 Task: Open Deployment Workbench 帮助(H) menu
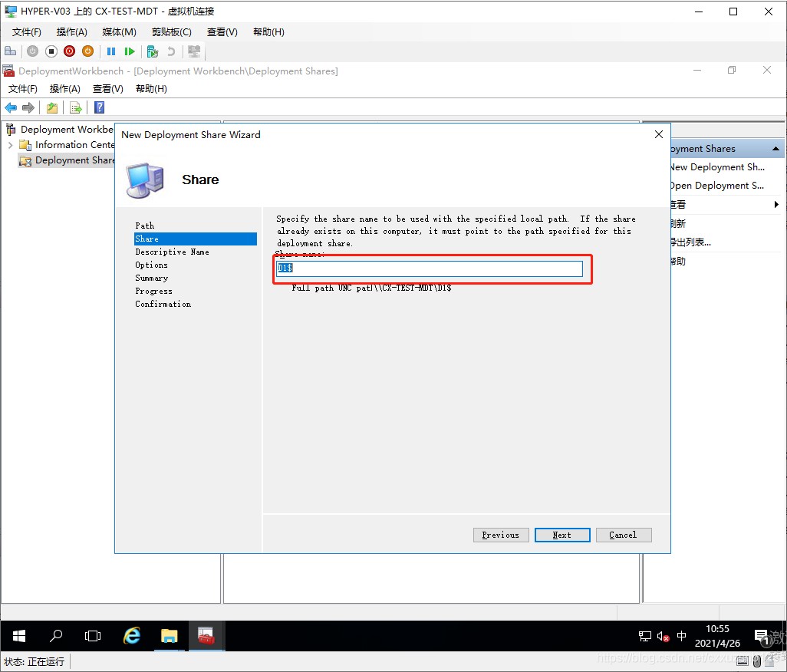[x=151, y=89]
